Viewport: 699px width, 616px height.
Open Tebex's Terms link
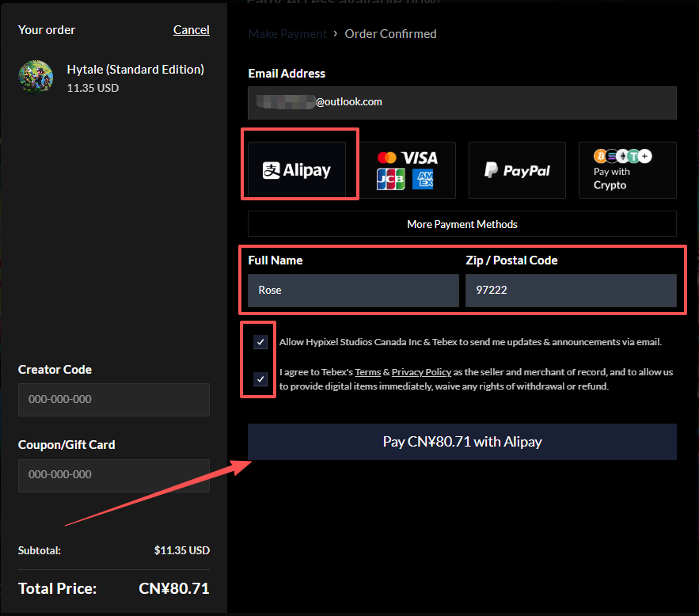point(367,372)
